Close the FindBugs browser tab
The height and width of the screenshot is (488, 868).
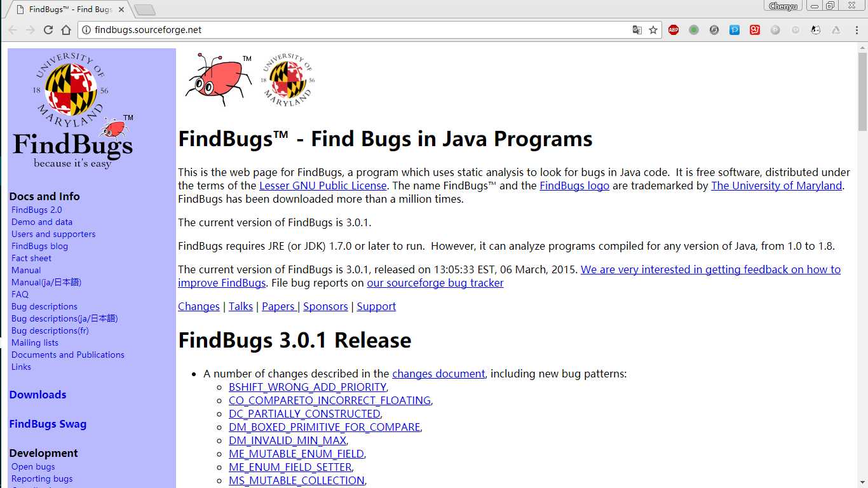point(121,10)
